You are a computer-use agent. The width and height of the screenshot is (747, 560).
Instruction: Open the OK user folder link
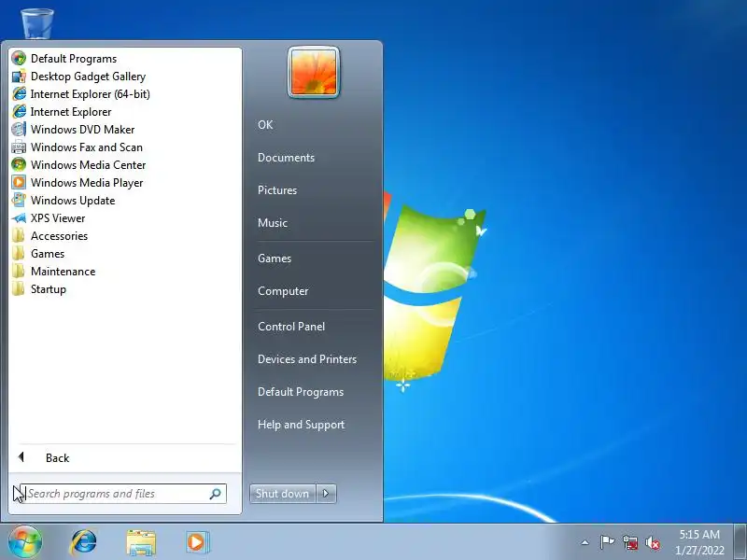click(x=265, y=125)
